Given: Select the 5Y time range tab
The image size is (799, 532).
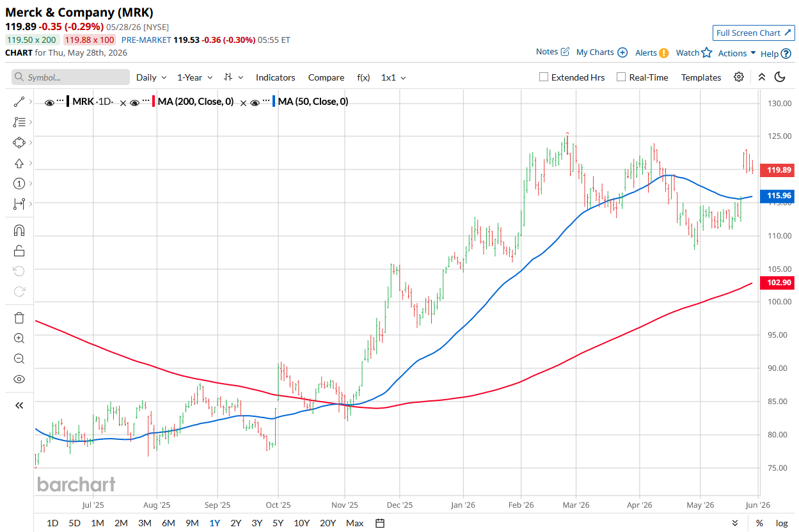Looking at the screenshot, I should tap(278, 523).
